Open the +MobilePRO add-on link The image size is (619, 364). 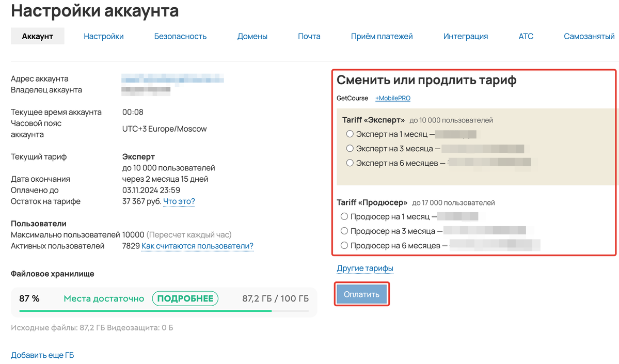(x=392, y=98)
